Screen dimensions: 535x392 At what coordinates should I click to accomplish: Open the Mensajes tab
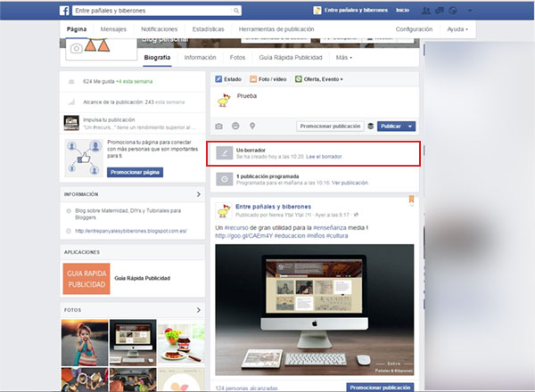point(113,29)
